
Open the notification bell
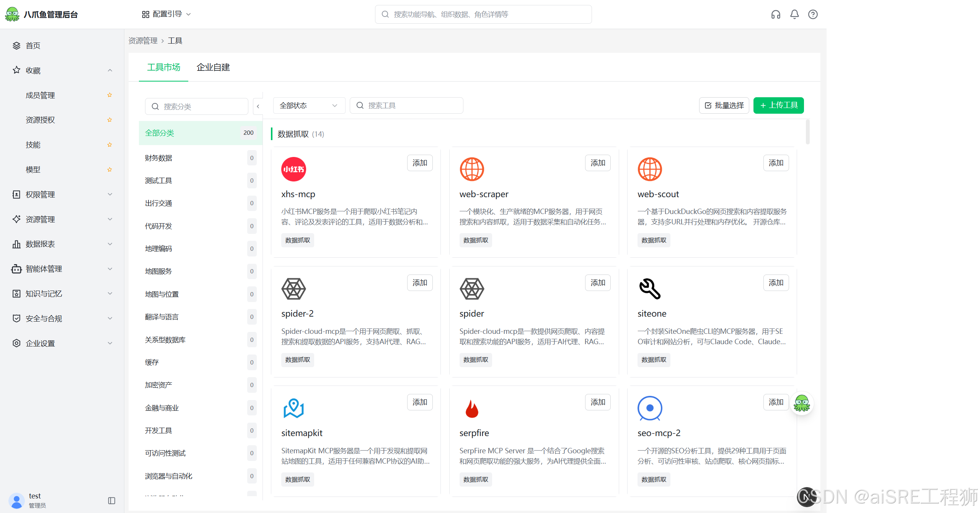794,15
